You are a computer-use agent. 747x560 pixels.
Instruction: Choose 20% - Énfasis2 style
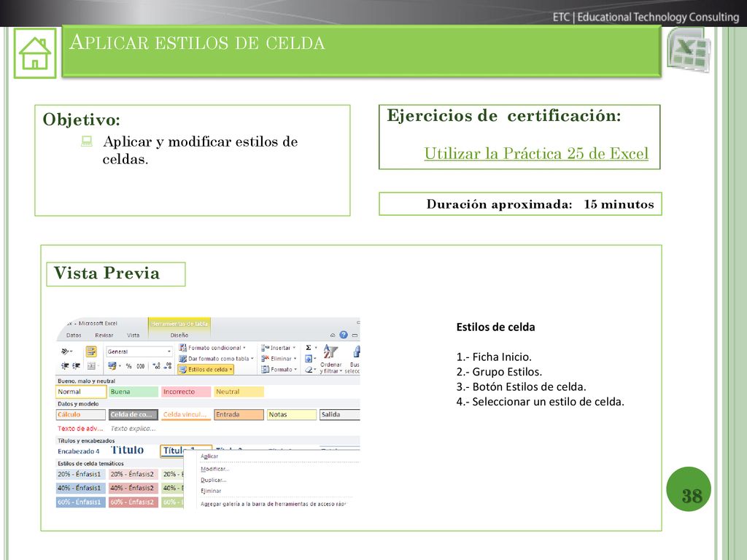tap(133, 474)
